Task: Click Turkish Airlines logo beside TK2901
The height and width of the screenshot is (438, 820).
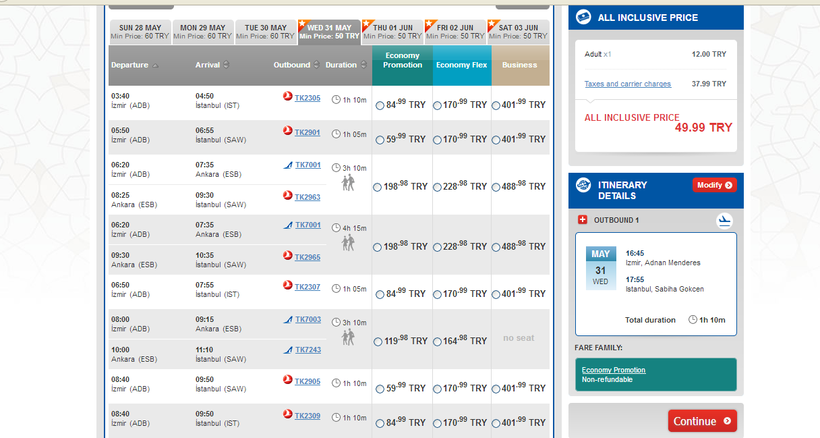Action: coord(287,131)
